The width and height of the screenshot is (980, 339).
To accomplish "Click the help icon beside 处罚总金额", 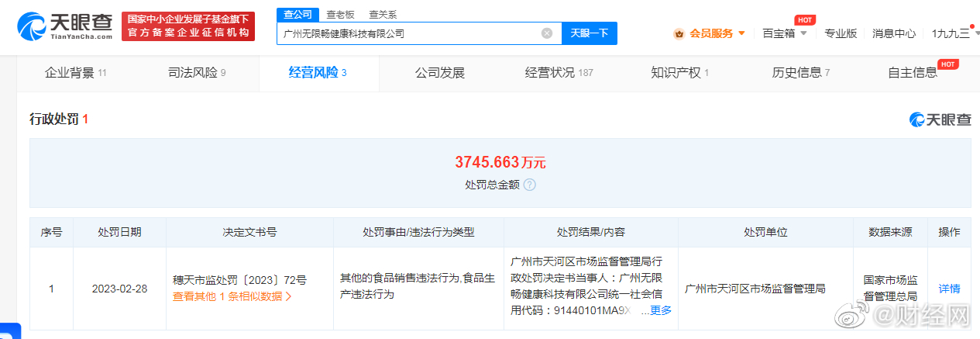I will 530,185.
